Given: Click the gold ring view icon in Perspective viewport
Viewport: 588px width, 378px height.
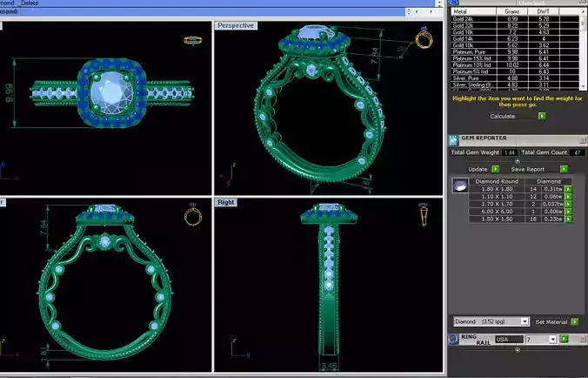Looking at the screenshot, I should tap(424, 38).
